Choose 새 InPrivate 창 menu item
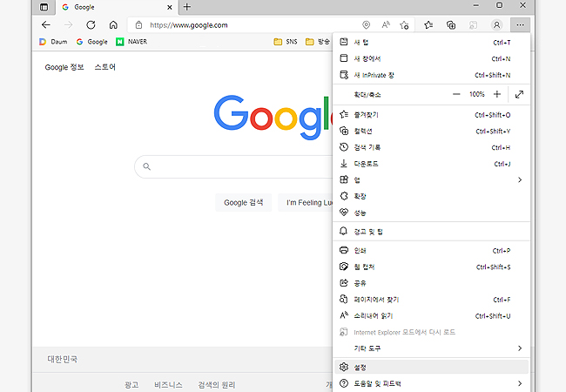Screen dimensions: 566x392 [x=431, y=75]
